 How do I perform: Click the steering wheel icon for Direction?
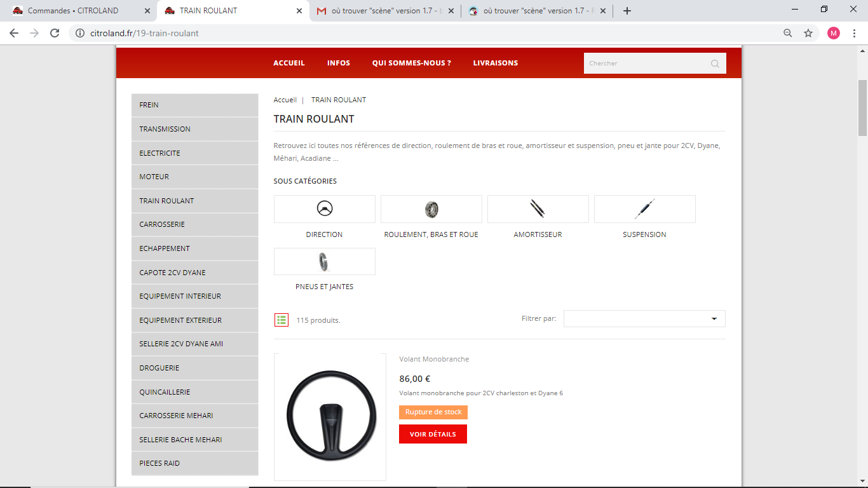[325, 209]
